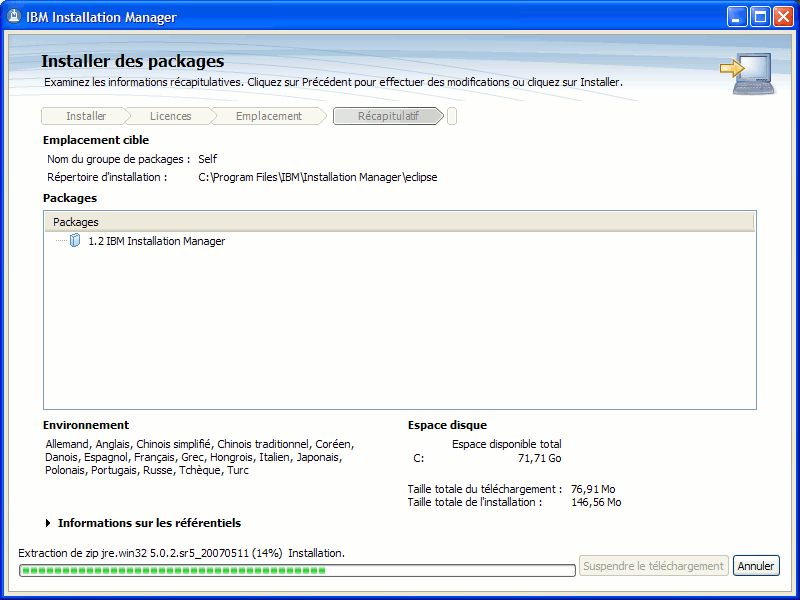Click the computer install graphic in header
800x600 pixels.
click(x=747, y=73)
